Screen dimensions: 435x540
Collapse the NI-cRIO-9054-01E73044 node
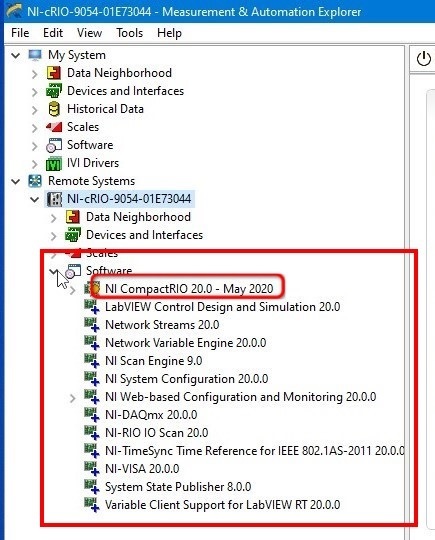[35, 199]
